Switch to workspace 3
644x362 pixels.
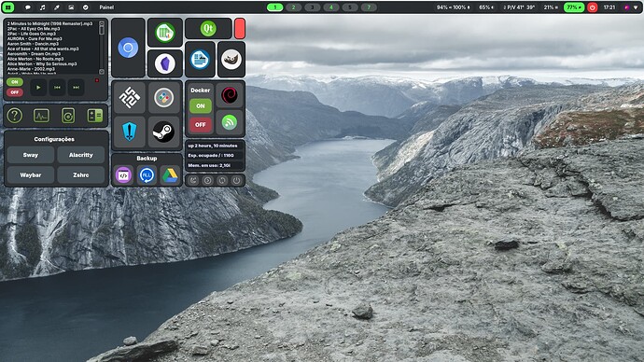pyautogui.click(x=312, y=7)
